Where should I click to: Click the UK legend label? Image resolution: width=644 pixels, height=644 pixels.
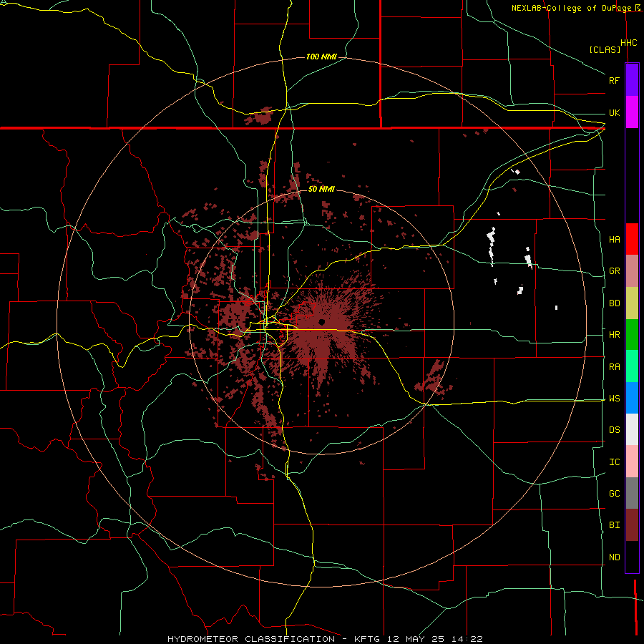click(614, 112)
